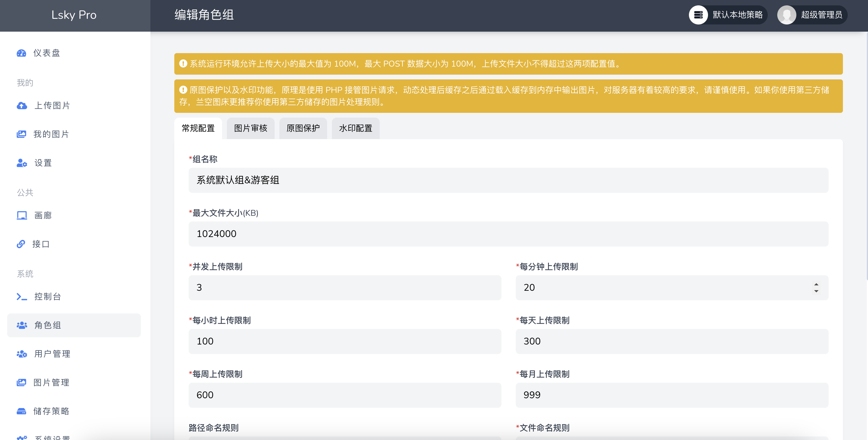Screen dimensions: 868x440
Task: Click the My Images picture icon
Action: (21, 134)
